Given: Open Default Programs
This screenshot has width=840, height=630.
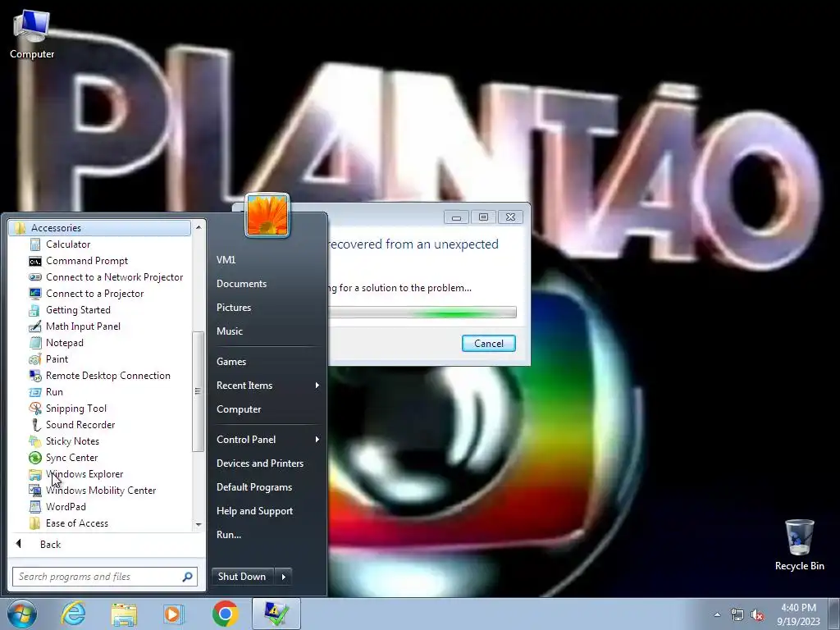Looking at the screenshot, I should pos(254,487).
